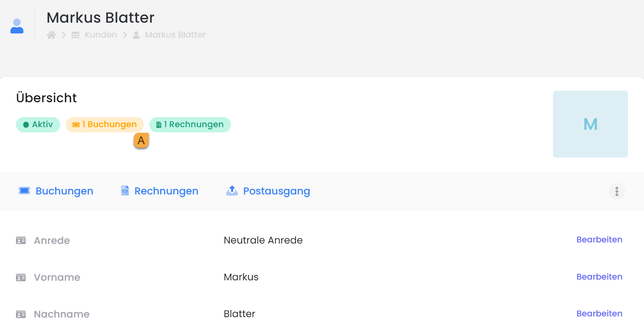
Task: Click the blue user profile icon
Action: click(x=17, y=26)
